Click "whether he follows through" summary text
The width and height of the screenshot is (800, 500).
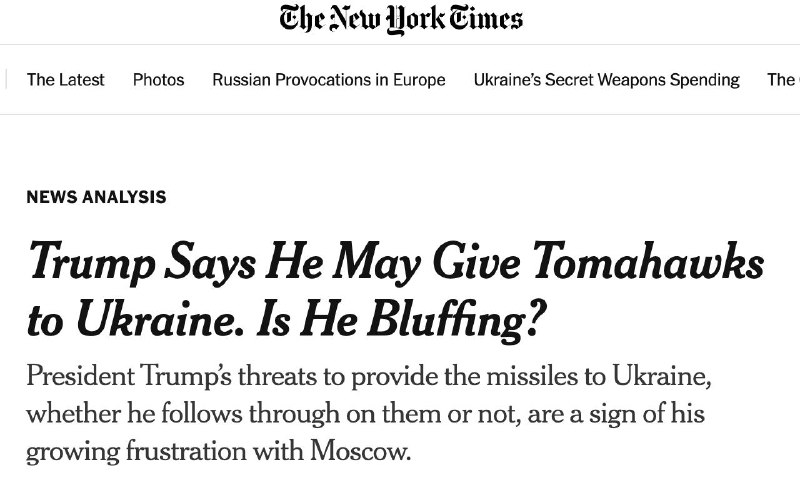162,413
